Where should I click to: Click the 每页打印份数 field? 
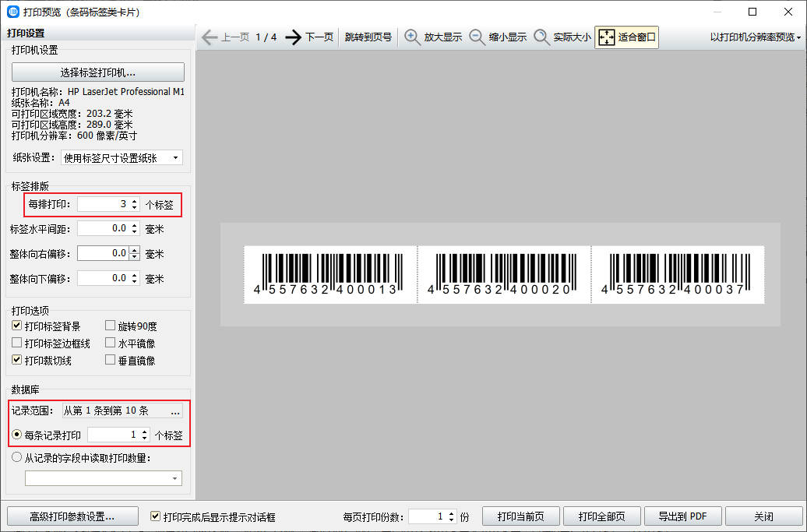(x=428, y=516)
